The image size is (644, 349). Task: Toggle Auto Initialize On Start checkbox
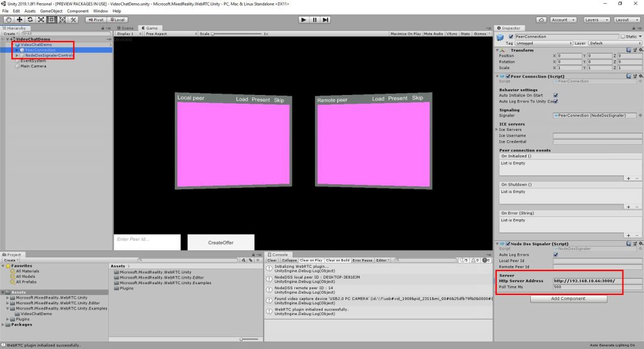click(x=555, y=95)
